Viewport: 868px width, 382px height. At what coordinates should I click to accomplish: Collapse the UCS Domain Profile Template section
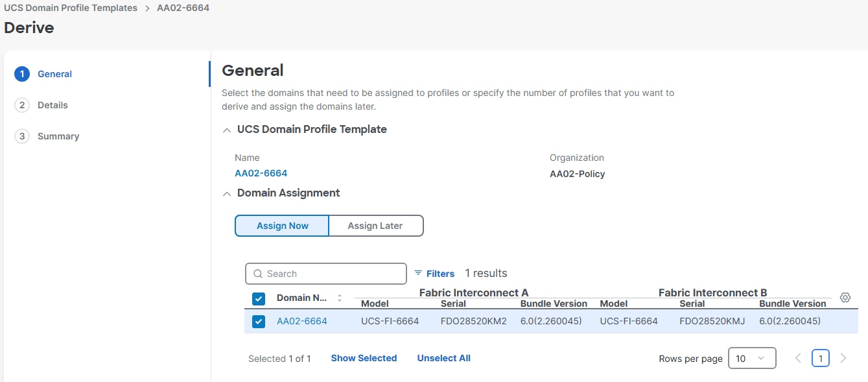pos(226,130)
